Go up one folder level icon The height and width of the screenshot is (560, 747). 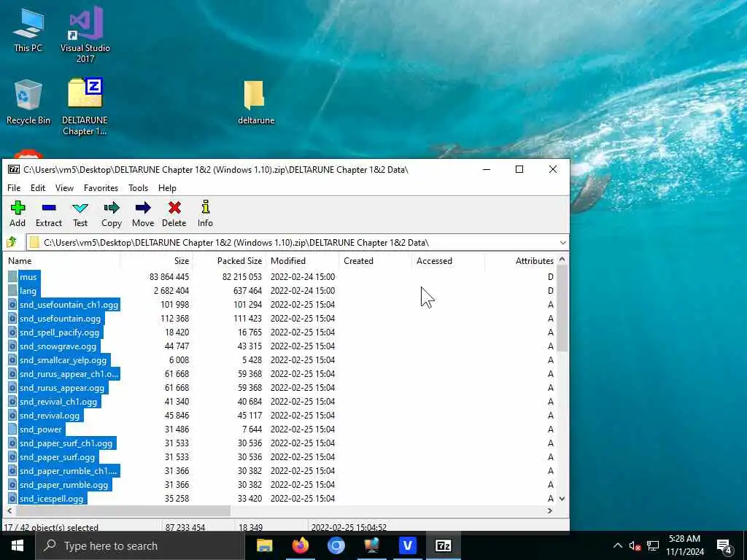coord(12,242)
